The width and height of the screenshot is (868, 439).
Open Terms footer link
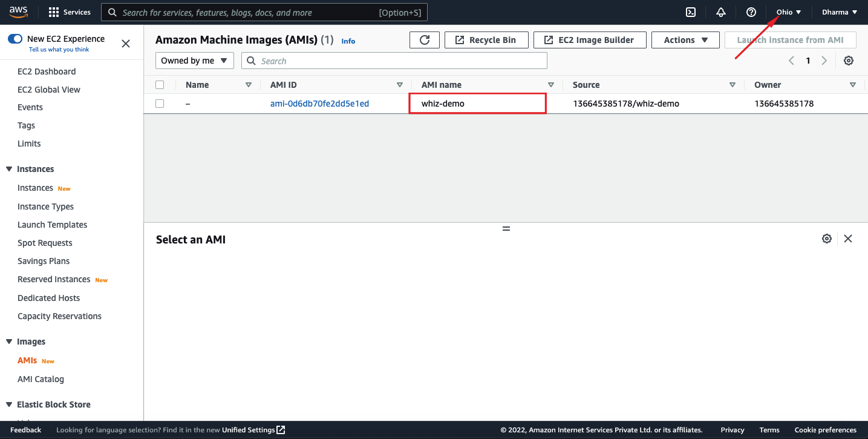pyautogui.click(x=769, y=430)
